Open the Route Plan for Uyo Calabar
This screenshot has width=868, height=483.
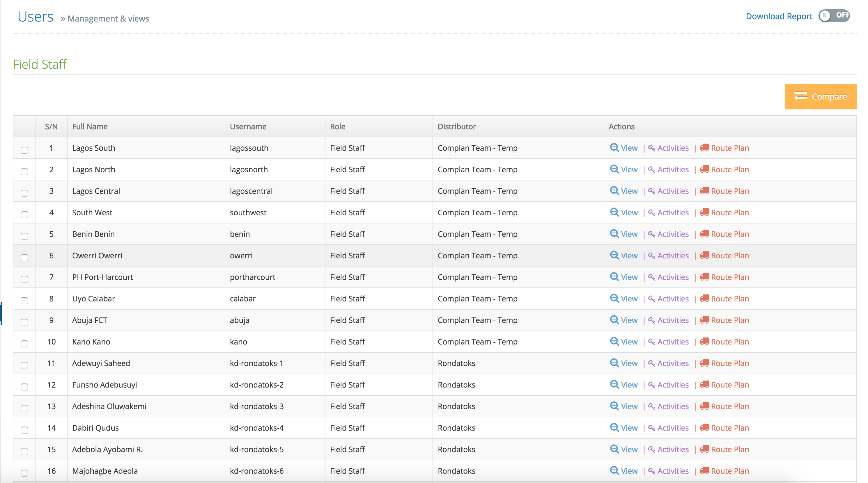(x=729, y=299)
